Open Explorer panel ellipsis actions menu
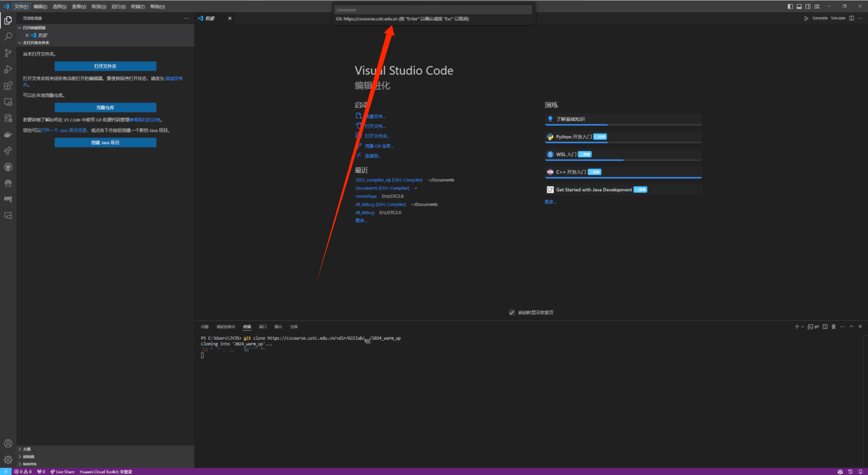The image size is (868, 475). [x=186, y=18]
